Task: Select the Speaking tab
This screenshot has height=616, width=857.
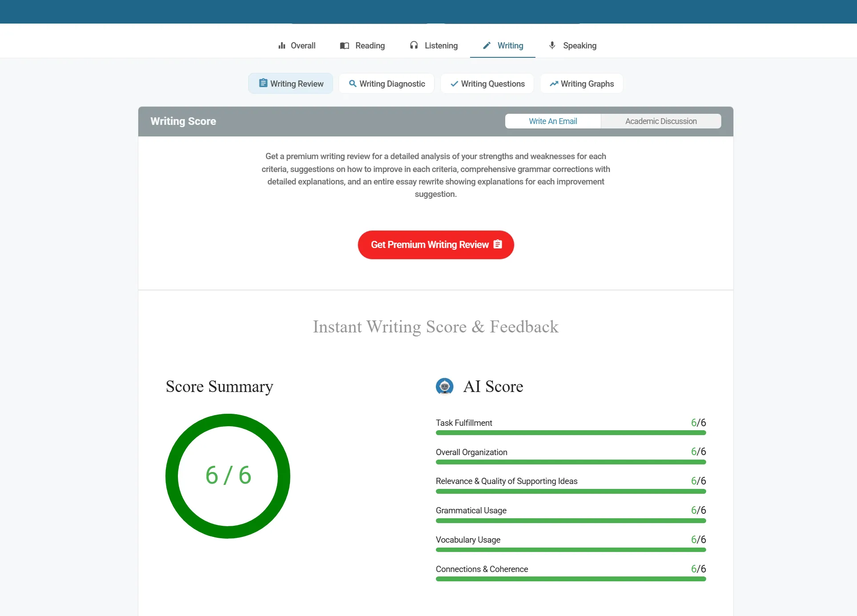Action: (x=572, y=45)
